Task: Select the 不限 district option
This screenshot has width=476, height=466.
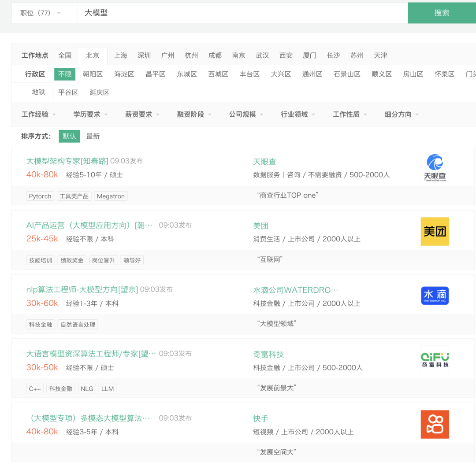Action: [65, 74]
